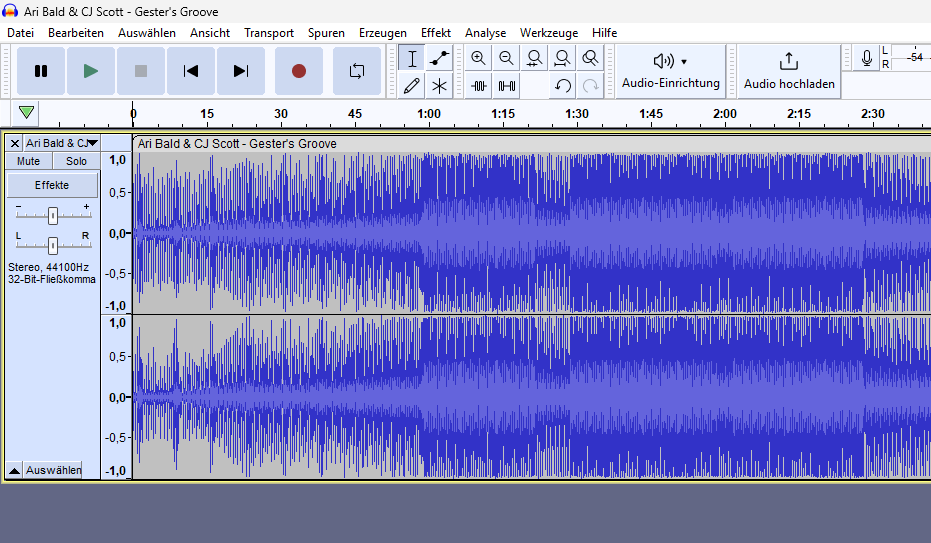Solo the Ari Bald & CJ track
This screenshot has height=543, width=931.
[x=76, y=161]
